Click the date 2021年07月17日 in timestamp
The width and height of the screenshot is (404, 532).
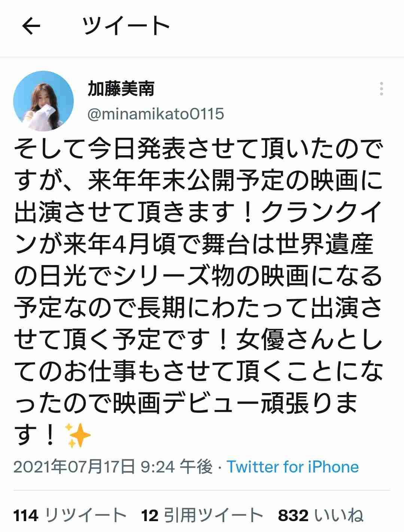(74, 467)
